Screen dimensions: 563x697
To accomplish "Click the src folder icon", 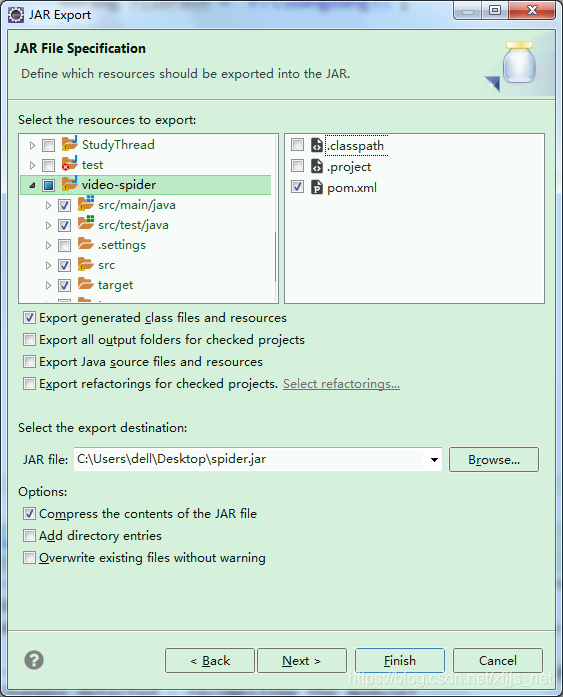I will (x=85, y=264).
